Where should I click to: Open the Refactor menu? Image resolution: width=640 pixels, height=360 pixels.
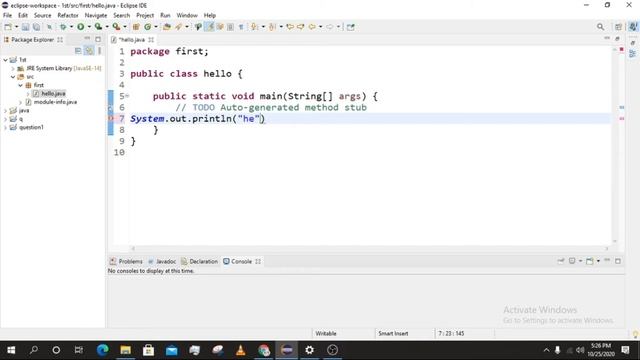68,16
